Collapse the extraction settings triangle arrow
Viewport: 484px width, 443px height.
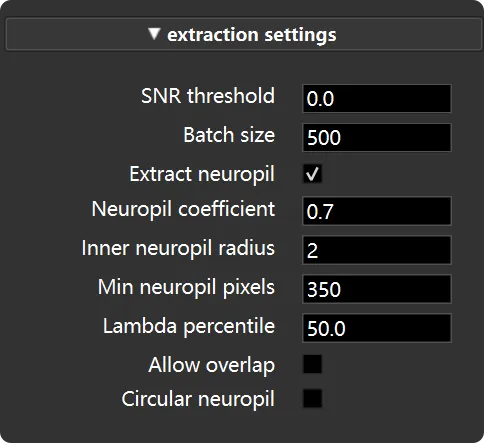pos(154,34)
